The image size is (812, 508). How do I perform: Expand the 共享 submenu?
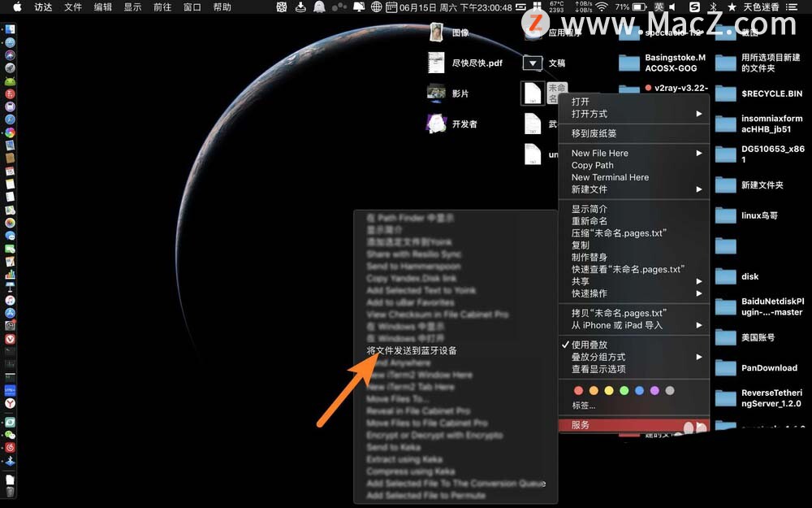point(634,281)
